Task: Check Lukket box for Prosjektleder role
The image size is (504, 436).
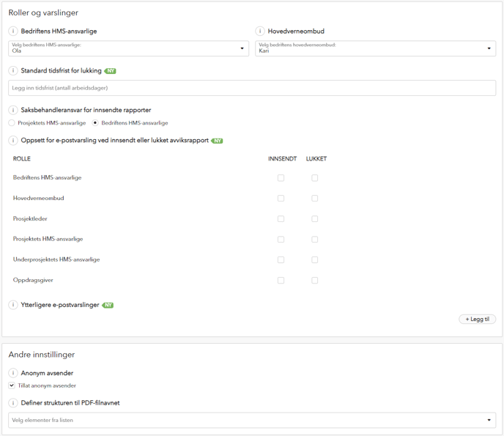Action: (315, 219)
